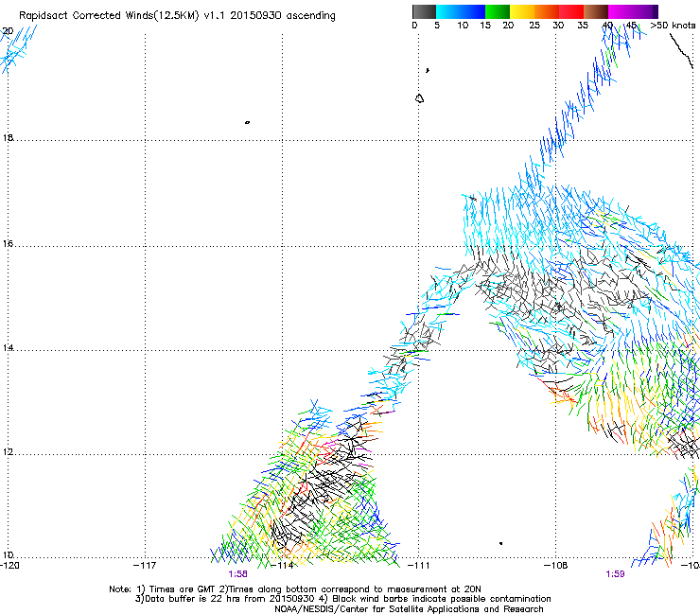Click the '0' label under the color scale

click(414, 26)
